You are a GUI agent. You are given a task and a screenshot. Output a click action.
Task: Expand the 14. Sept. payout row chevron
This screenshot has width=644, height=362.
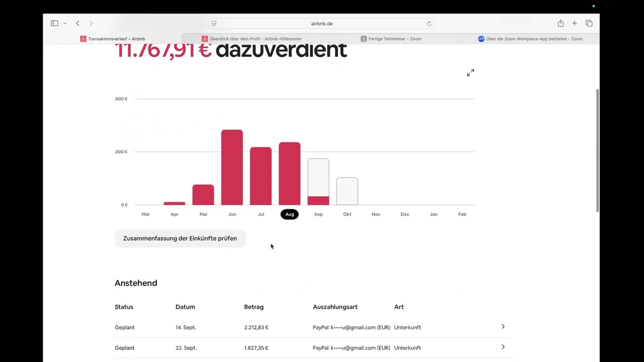pos(503,327)
